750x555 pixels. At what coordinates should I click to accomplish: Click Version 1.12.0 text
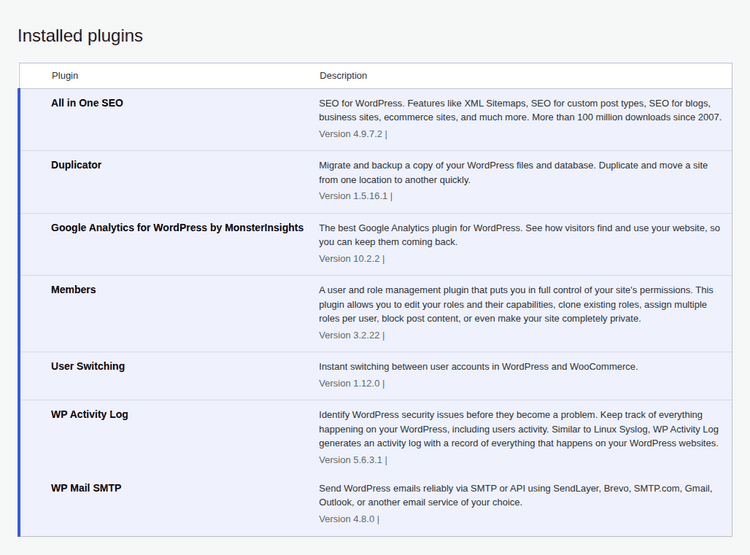tap(349, 384)
